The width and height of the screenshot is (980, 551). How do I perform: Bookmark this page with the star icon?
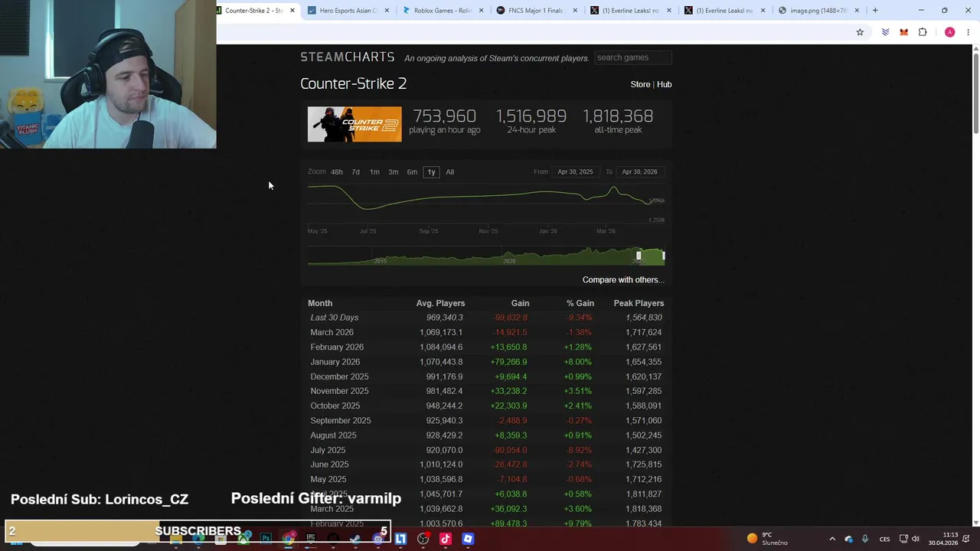[860, 32]
